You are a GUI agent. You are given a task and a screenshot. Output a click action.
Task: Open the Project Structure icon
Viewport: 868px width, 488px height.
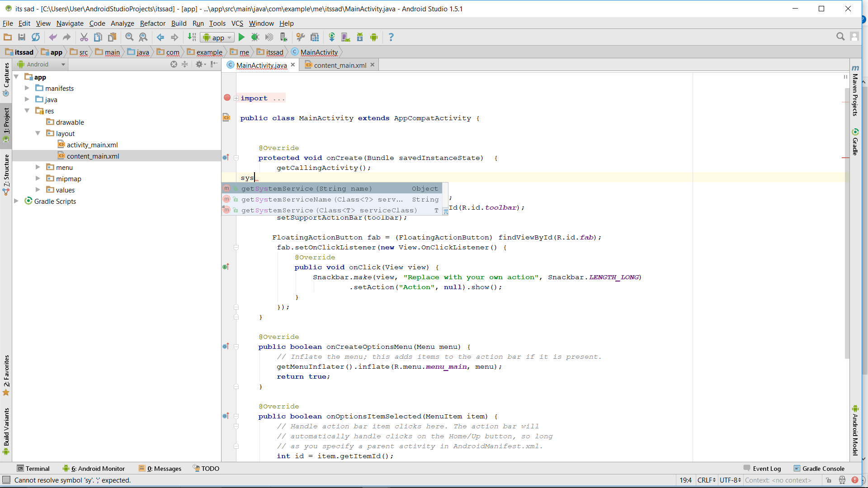[x=315, y=38]
